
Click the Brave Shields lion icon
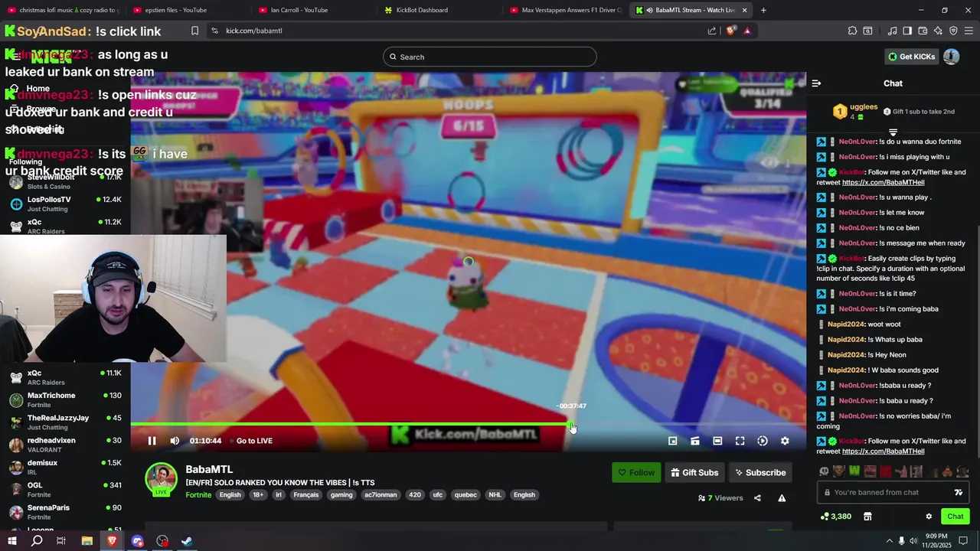click(731, 31)
